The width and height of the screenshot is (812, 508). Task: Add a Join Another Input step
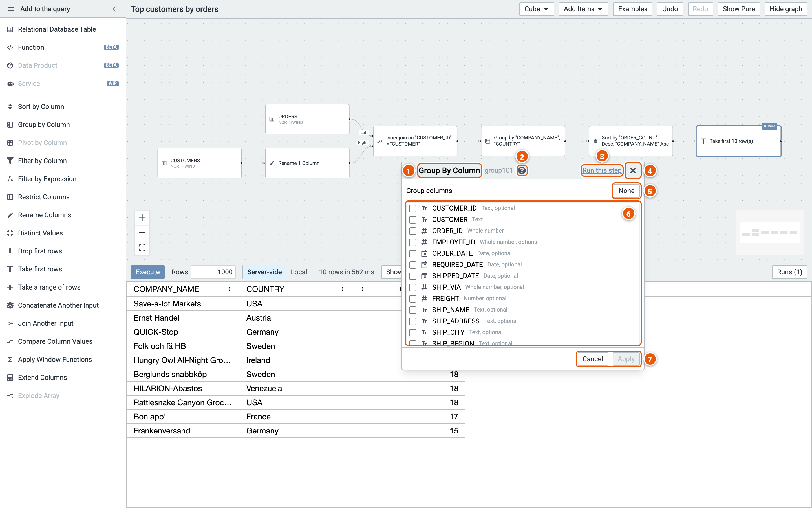[63, 323]
